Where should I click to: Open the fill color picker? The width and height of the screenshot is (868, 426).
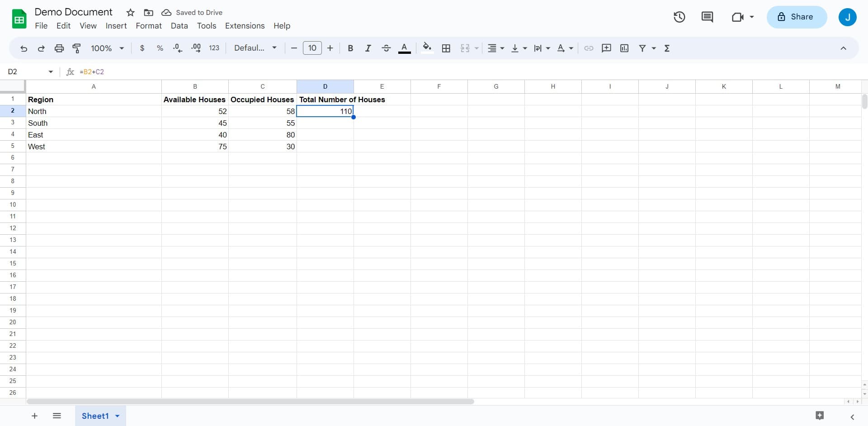tap(427, 48)
